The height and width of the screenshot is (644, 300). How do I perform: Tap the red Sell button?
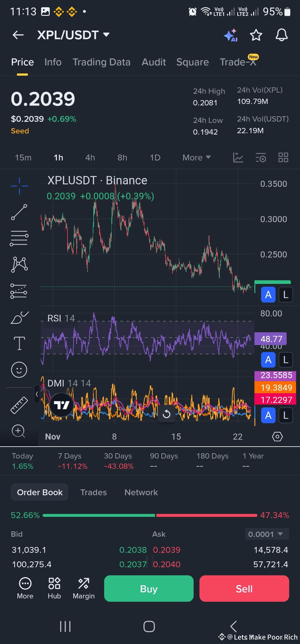tap(244, 589)
